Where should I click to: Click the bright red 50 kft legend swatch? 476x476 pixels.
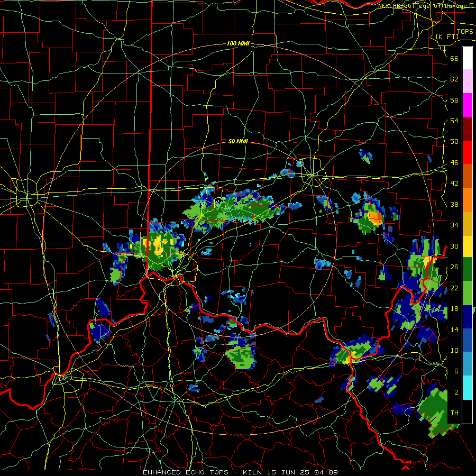467,152
